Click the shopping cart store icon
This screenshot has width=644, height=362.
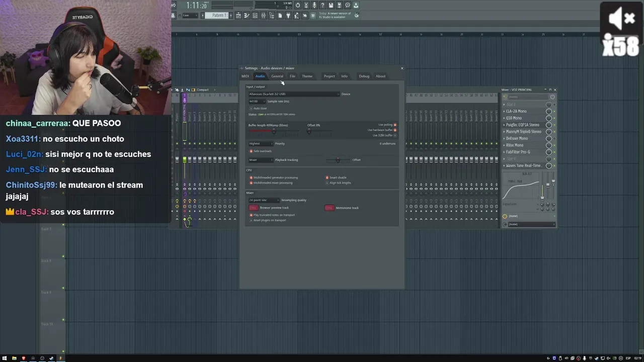click(313, 16)
